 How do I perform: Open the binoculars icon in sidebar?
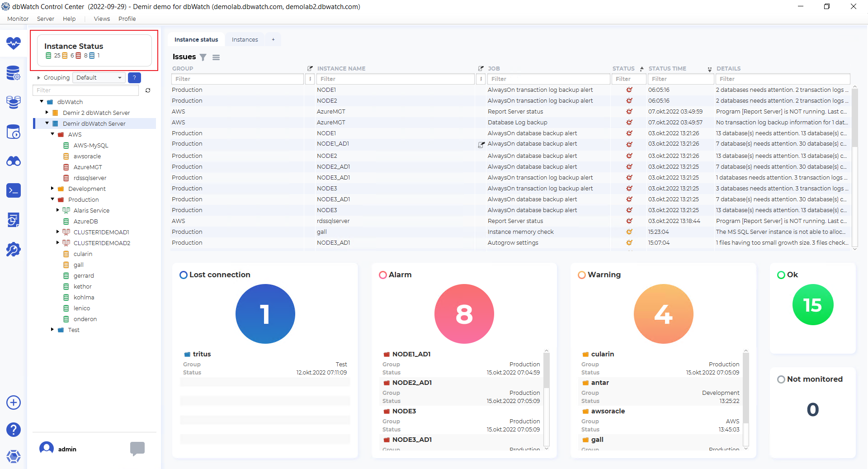point(14,161)
